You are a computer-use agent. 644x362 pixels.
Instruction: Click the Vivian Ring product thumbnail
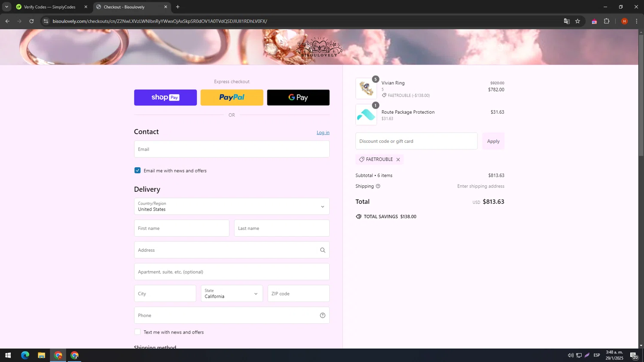tap(366, 89)
